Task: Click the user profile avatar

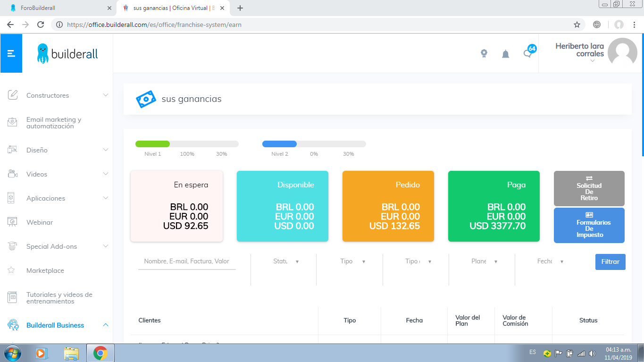Action: pos(622,53)
